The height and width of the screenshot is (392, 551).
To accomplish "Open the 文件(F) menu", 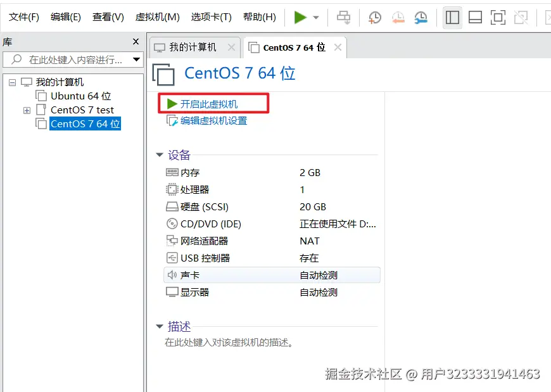I will coord(23,16).
